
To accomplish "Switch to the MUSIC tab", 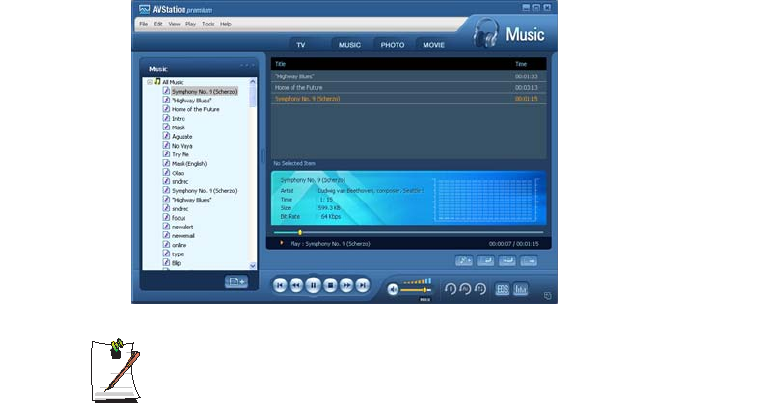I will 350,45.
